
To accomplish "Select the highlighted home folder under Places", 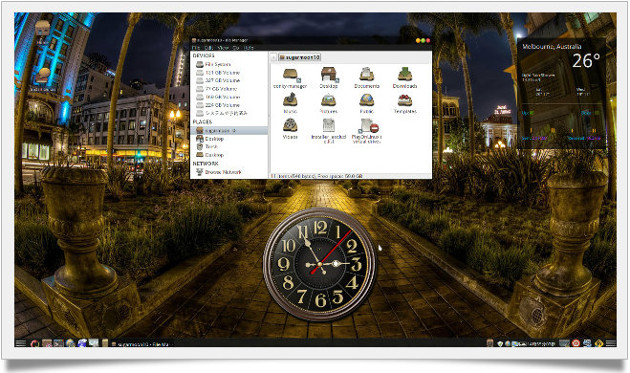I will [229, 131].
